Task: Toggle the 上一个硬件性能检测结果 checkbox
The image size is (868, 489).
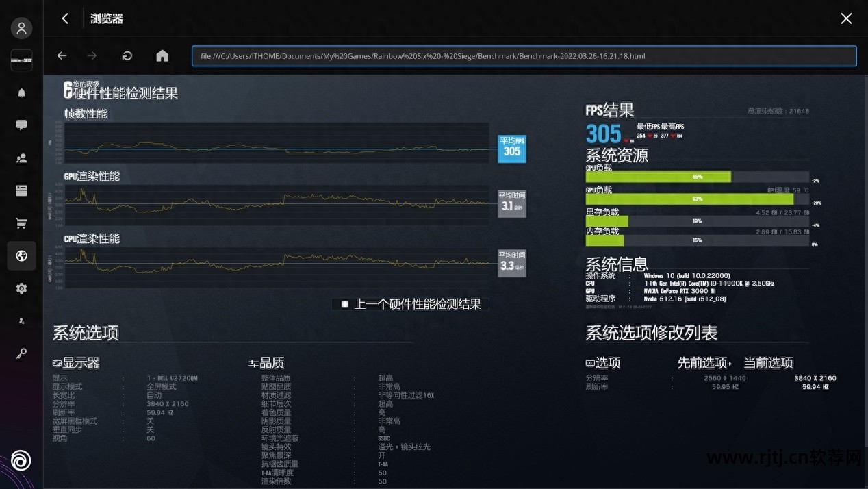Action: tap(345, 304)
